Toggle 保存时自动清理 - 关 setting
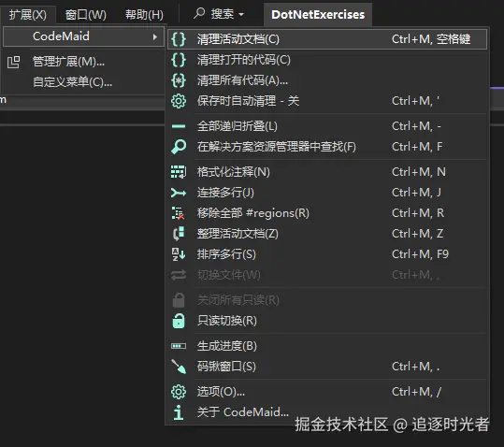The width and height of the screenshot is (504, 447). (328, 101)
